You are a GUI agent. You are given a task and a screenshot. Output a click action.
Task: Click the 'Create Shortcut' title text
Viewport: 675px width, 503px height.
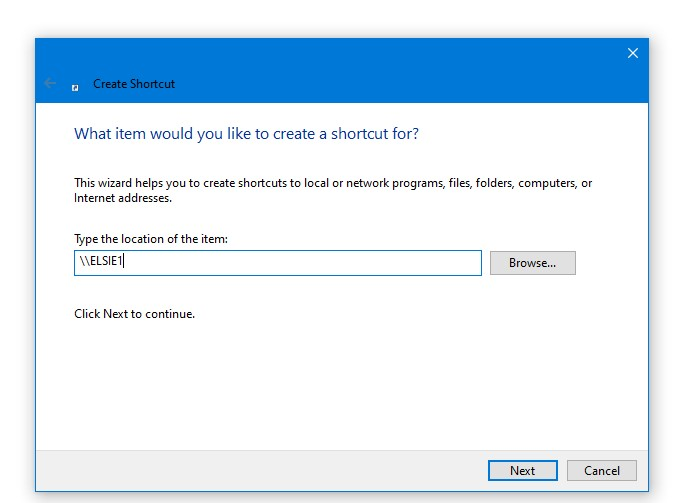click(134, 84)
